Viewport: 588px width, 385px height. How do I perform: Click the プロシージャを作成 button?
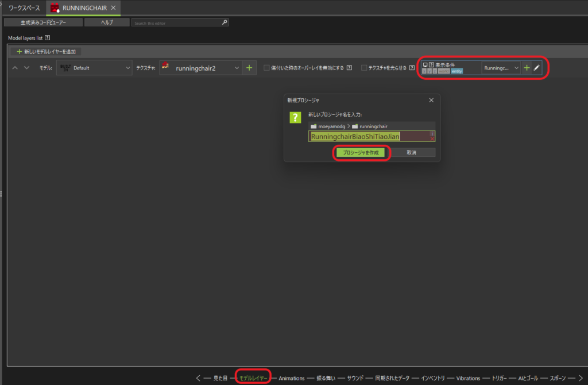(361, 153)
